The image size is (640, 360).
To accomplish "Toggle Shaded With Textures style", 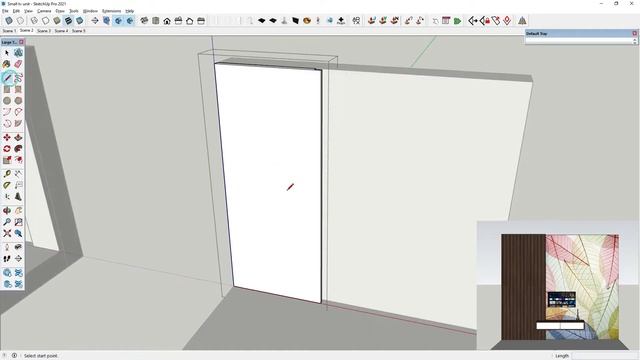I will pyautogui.click(x=68, y=20).
